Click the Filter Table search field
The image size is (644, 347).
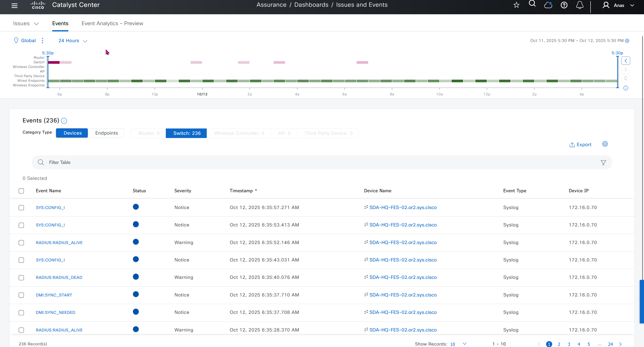pyautogui.click(x=300, y=162)
